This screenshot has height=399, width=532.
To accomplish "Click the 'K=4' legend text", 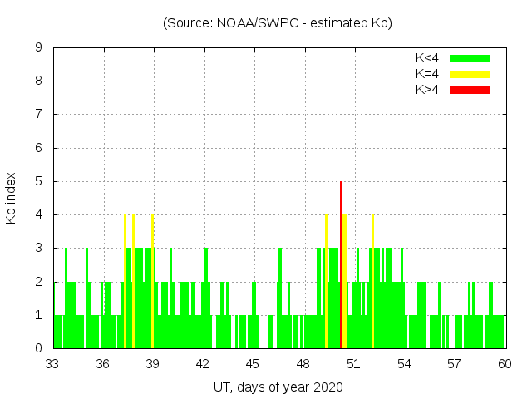I will 427,74.
